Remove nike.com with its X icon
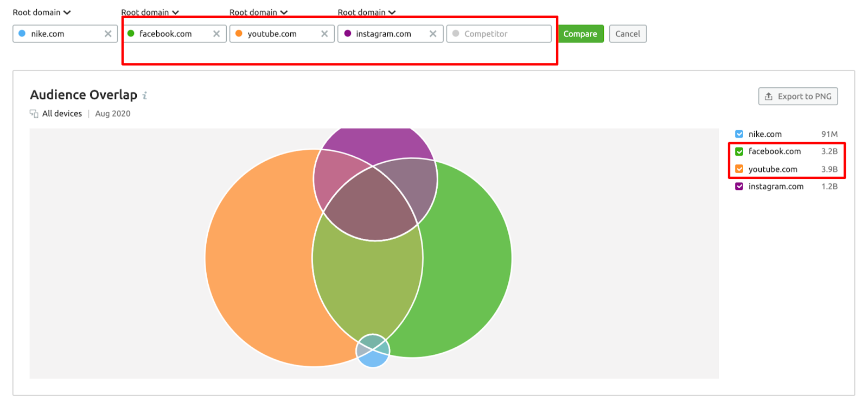Image resolution: width=868 pixels, height=414 pixels. click(108, 34)
